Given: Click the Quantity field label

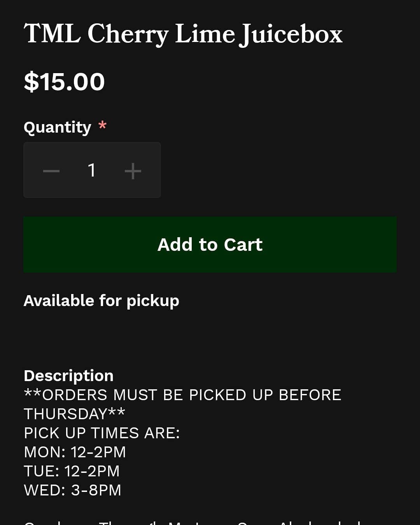Looking at the screenshot, I should [57, 127].
